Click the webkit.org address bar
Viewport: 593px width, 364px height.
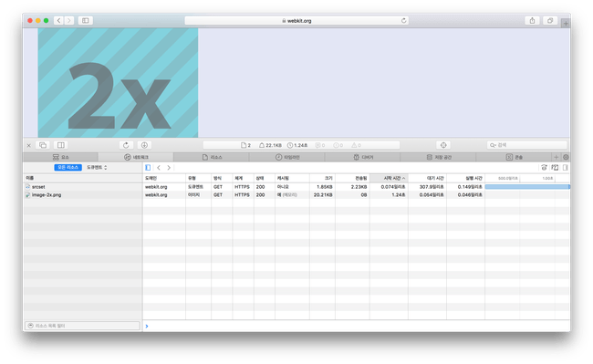[296, 20]
